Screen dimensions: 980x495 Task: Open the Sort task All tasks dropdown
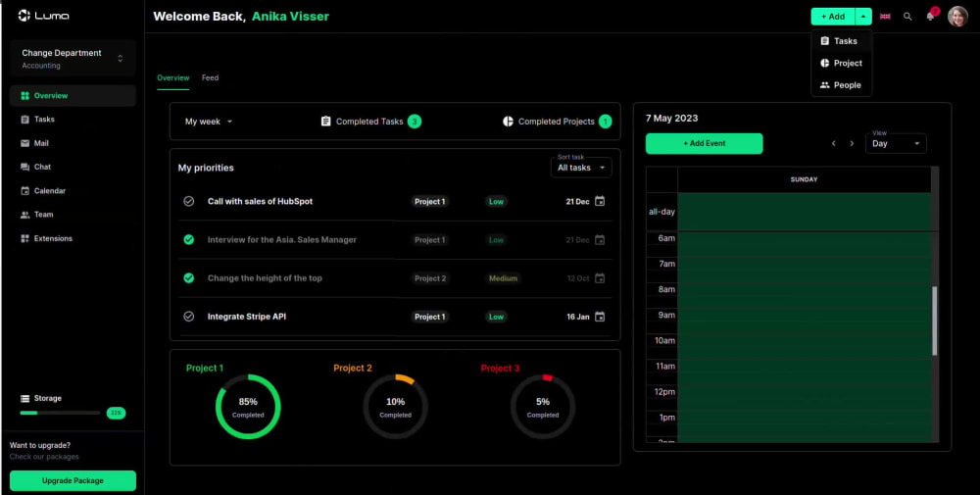coord(581,168)
